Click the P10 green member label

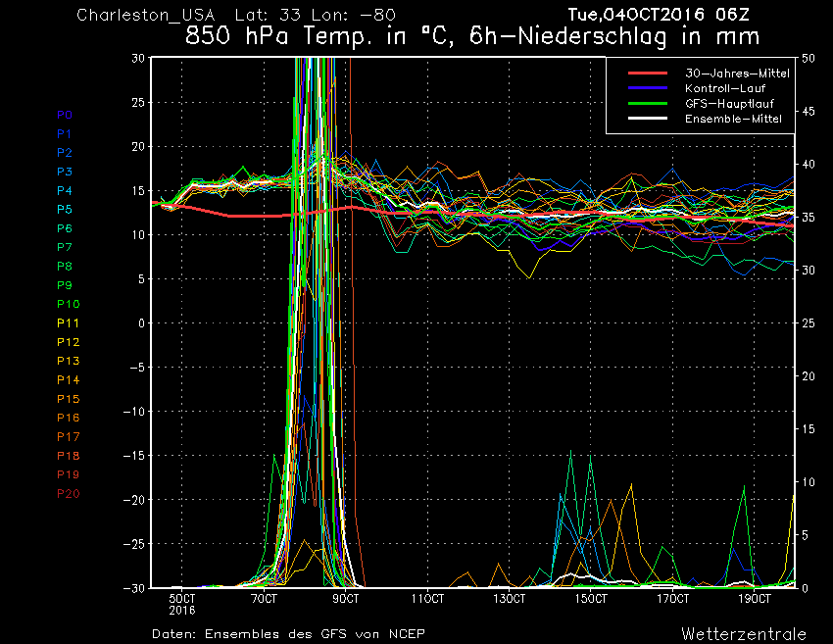[69, 304]
